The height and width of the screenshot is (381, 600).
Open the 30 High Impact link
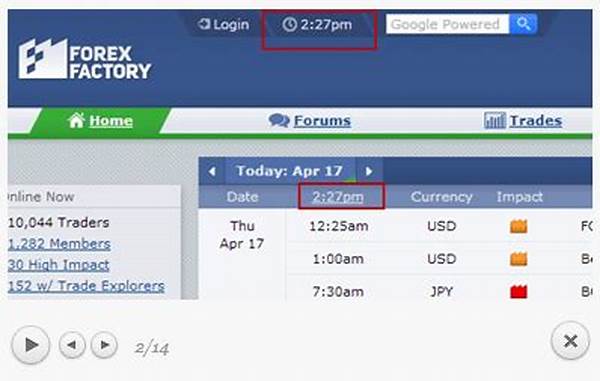(x=59, y=265)
